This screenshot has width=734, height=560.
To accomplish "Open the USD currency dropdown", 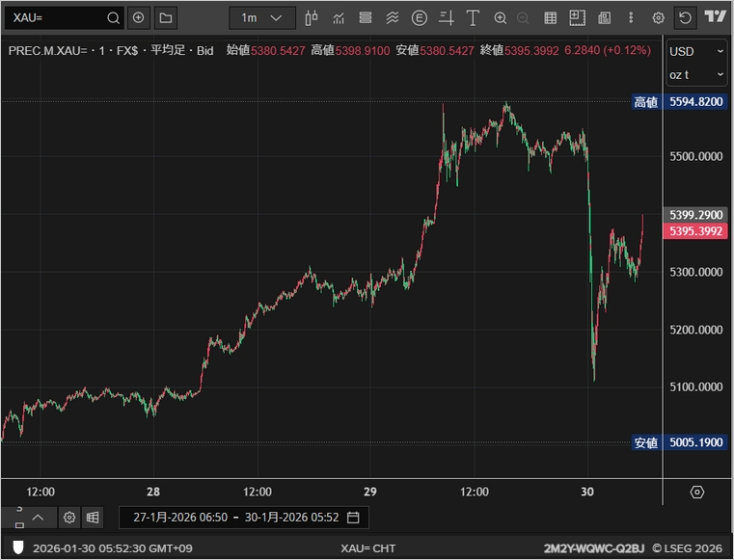I will (696, 51).
